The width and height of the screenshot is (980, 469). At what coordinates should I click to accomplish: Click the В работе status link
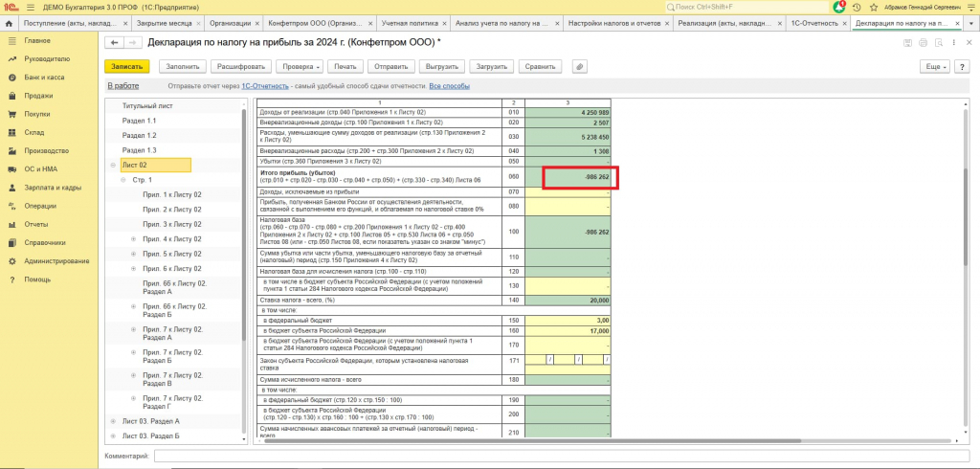pos(123,86)
